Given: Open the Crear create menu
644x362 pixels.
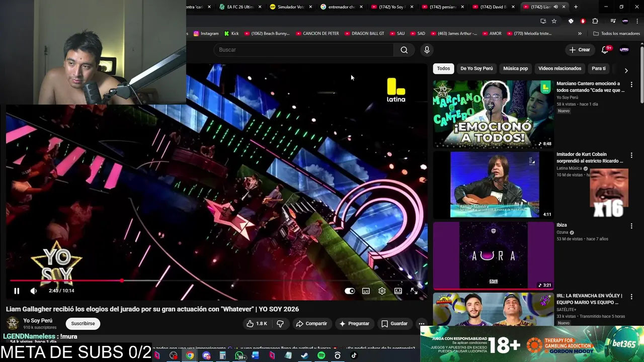Looking at the screenshot, I should click(580, 50).
